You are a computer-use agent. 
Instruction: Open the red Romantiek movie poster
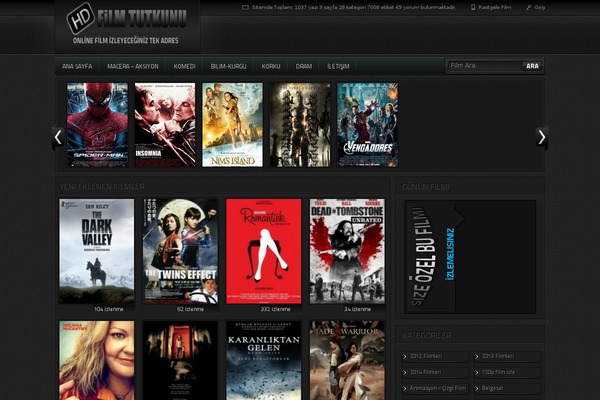coord(264,251)
